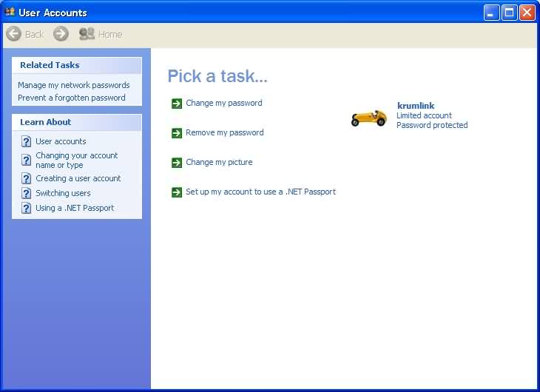
Task: Minimize the User Accounts window
Action: (491, 13)
